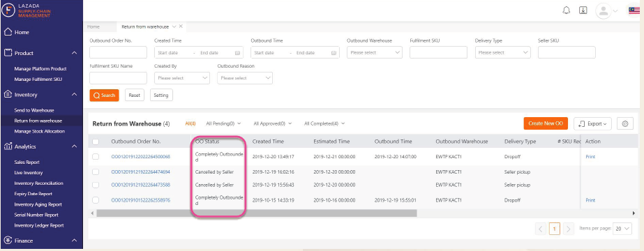
Task: Click the Create New OO button
Action: point(546,123)
